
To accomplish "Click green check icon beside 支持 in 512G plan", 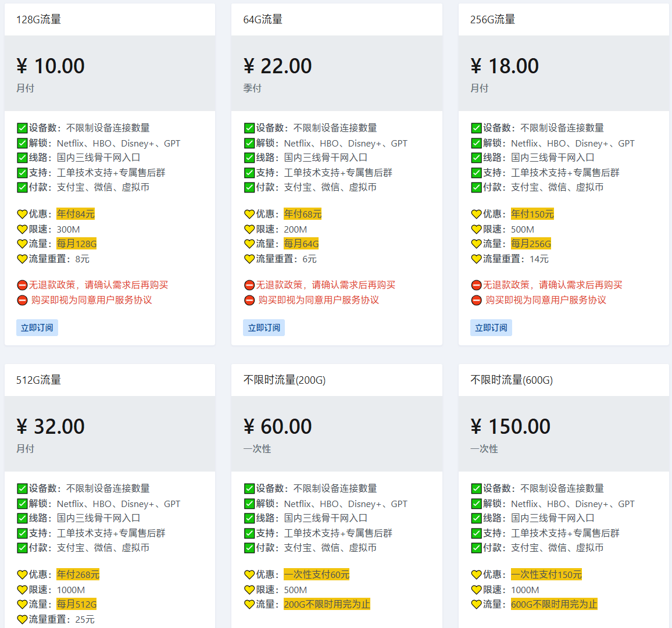I will pyautogui.click(x=22, y=534).
